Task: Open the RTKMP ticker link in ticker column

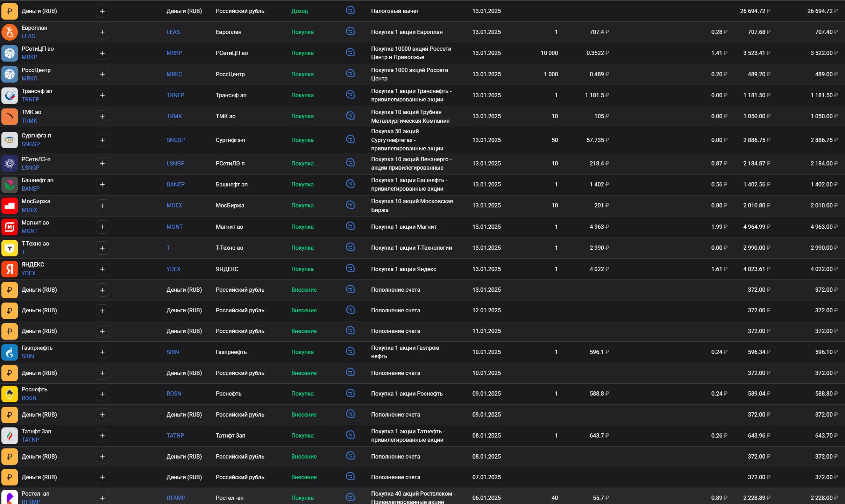Action: point(176,498)
